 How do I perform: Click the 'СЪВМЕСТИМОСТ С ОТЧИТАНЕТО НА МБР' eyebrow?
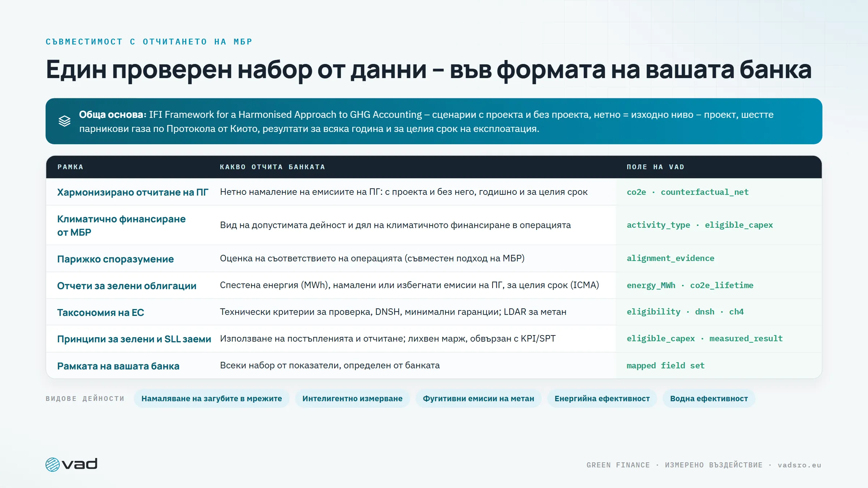(149, 42)
